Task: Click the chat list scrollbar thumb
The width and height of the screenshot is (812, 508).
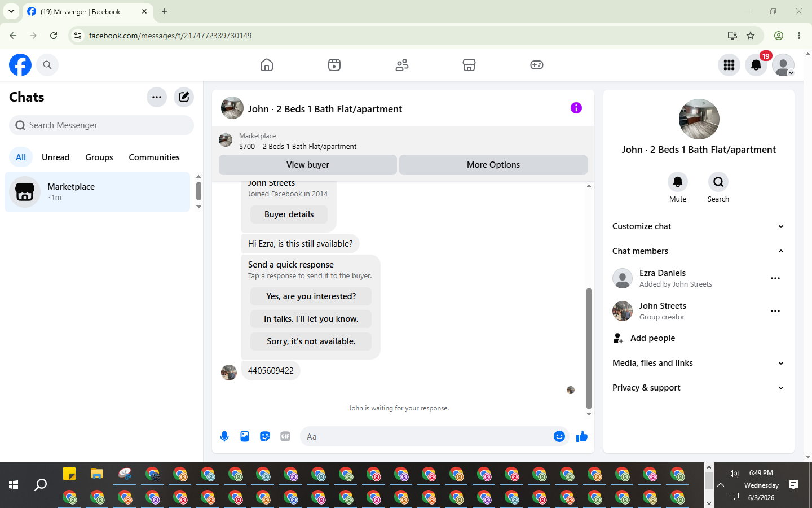Action: click(198, 191)
